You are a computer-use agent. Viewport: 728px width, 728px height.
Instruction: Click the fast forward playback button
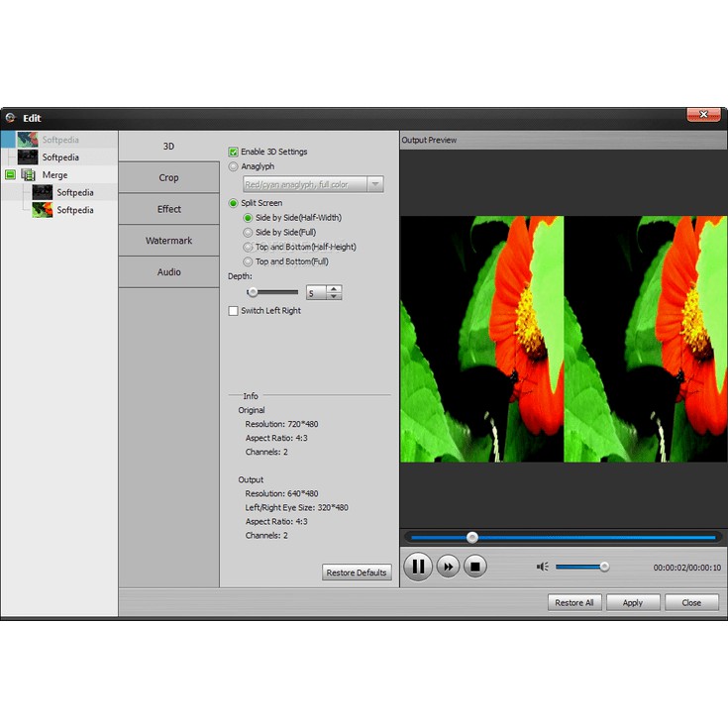tap(448, 567)
